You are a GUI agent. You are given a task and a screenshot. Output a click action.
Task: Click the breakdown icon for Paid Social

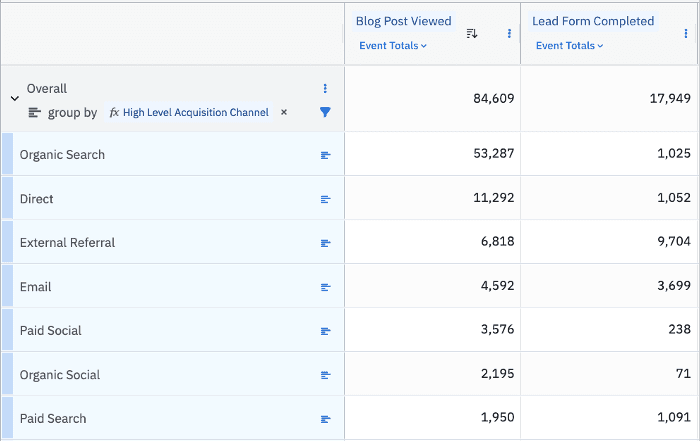click(x=325, y=331)
